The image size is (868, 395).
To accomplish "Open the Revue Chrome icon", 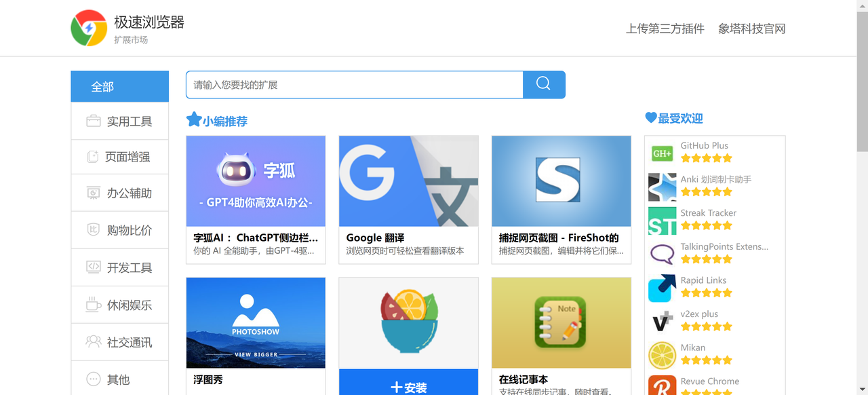I will [662, 385].
